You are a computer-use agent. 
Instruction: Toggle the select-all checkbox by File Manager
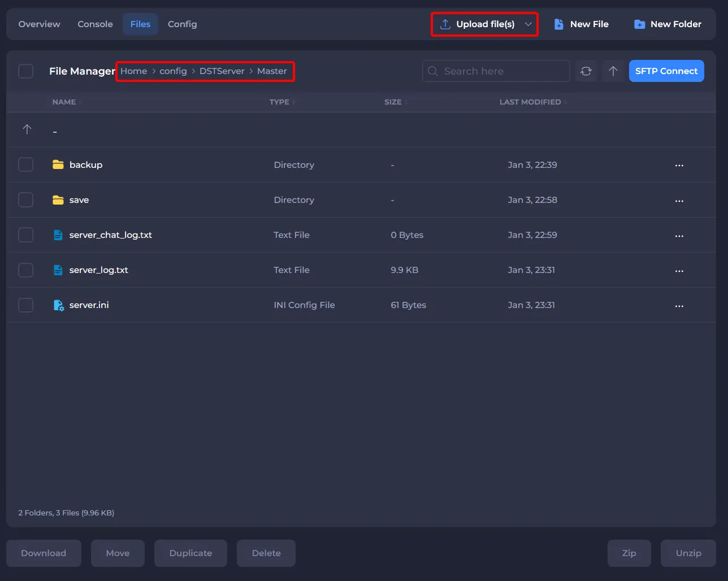(x=26, y=71)
